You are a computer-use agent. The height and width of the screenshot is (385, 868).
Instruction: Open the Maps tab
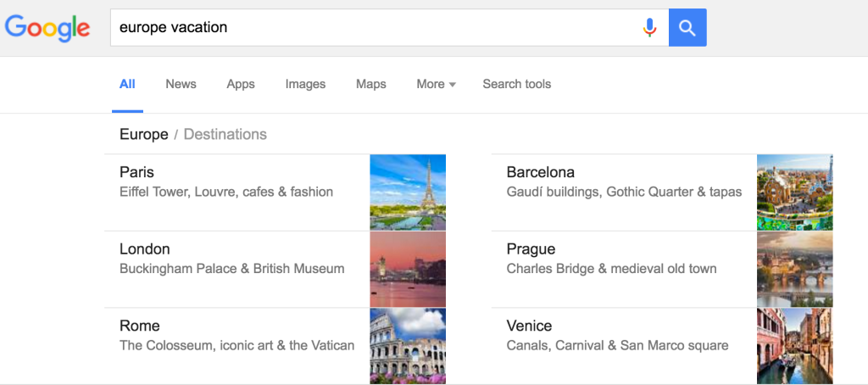(x=370, y=84)
